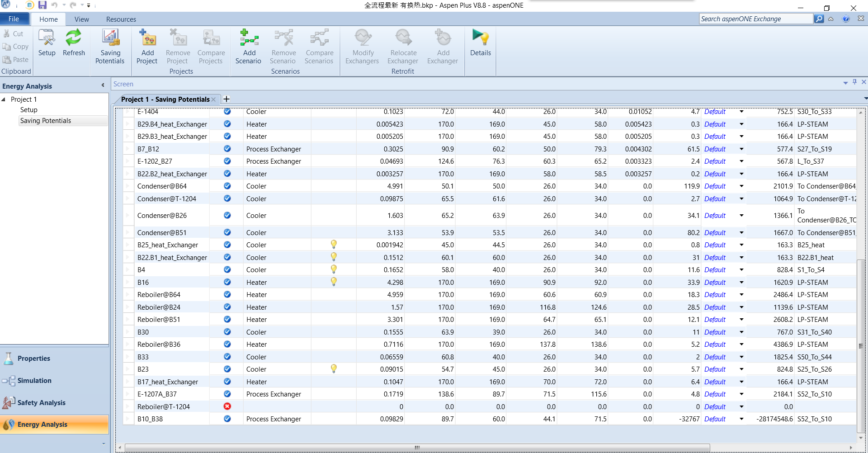Image resolution: width=868 pixels, height=453 pixels.
Task: Click status check for B7_B12 row
Action: pyautogui.click(x=227, y=149)
